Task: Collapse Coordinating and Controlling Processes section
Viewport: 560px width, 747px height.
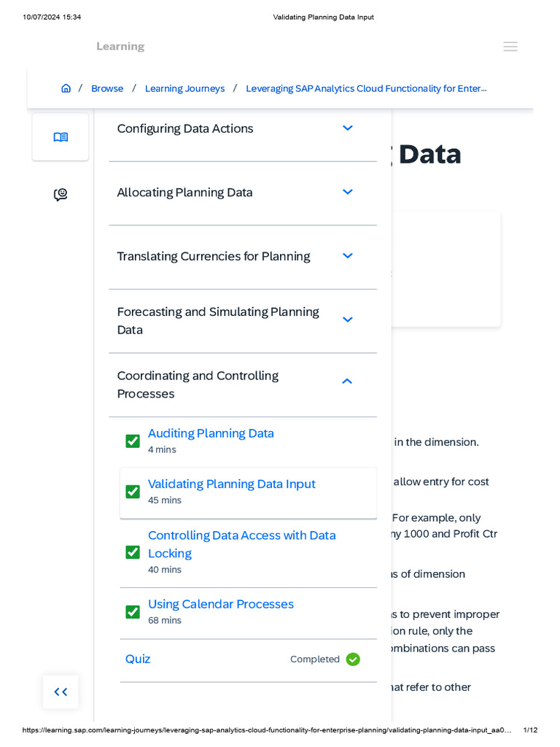Action: pyautogui.click(x=347, y=382)
